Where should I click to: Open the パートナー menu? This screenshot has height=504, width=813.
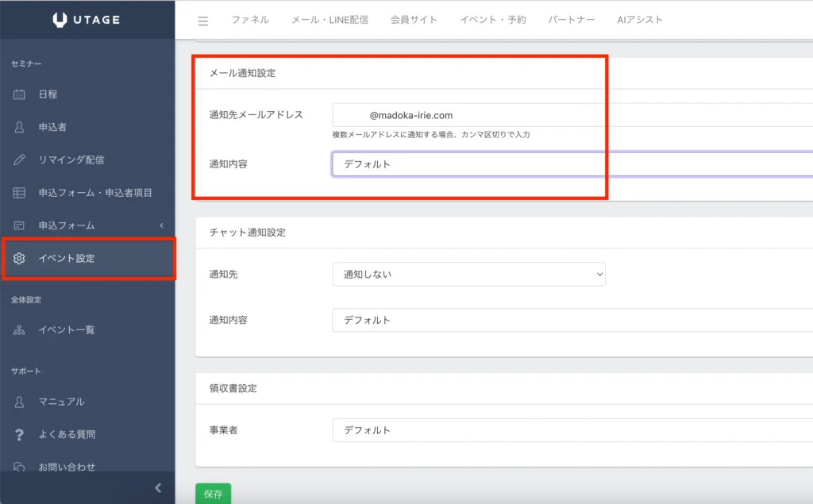(572, 20)
